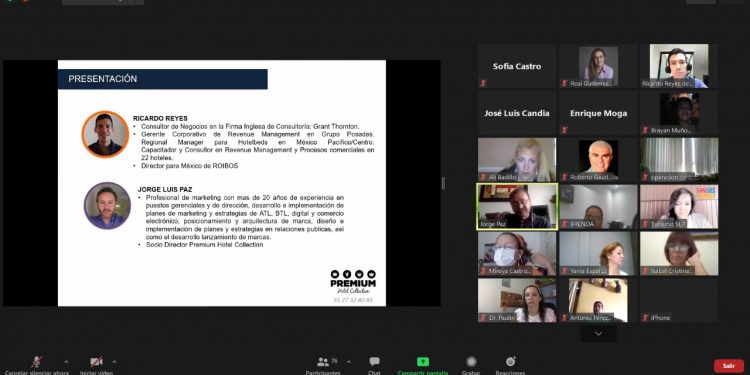Open audio options arrow beside microphone

(x=66, y=362)
